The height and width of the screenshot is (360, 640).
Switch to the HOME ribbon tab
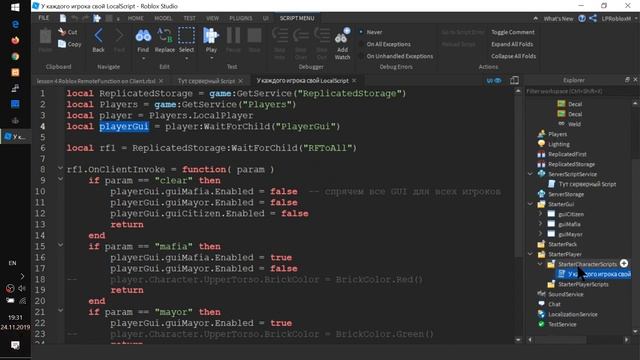pos(136,18)
